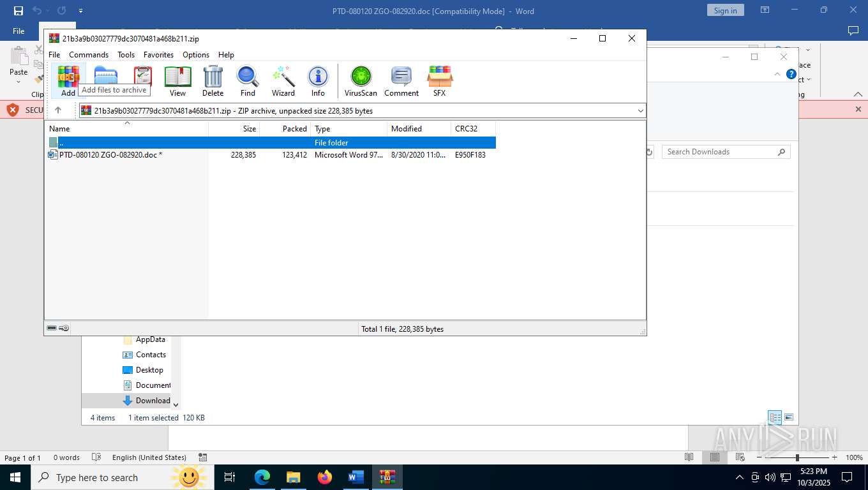Open Quick Access Toolbar customize dropdown
The width and height of the screenshot is (868, 490).
point(80,11)
